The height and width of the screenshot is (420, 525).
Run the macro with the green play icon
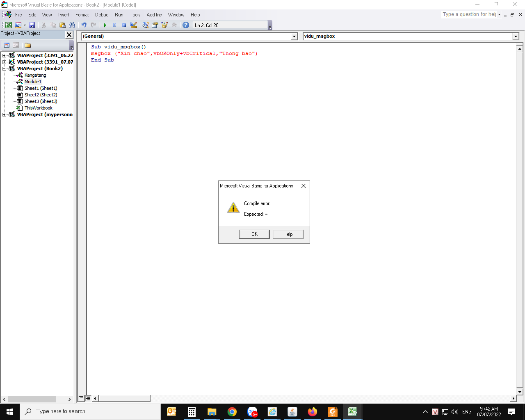[105, 25]
